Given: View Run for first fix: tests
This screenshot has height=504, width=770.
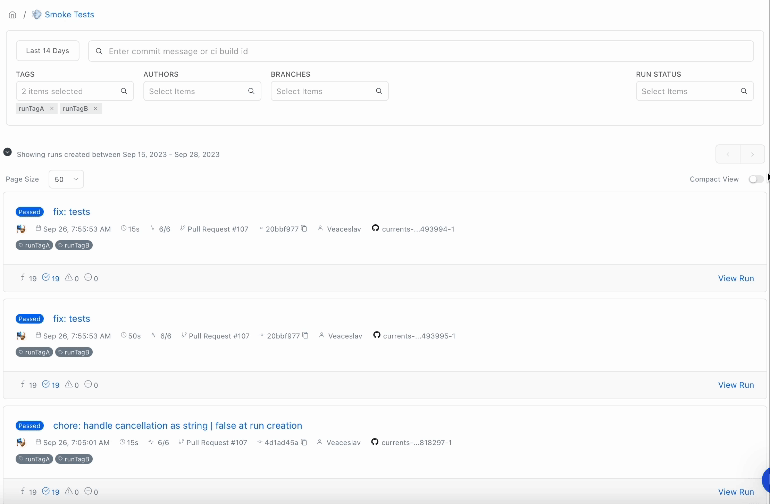Looking at the screenshot, I should pos(736,279).
